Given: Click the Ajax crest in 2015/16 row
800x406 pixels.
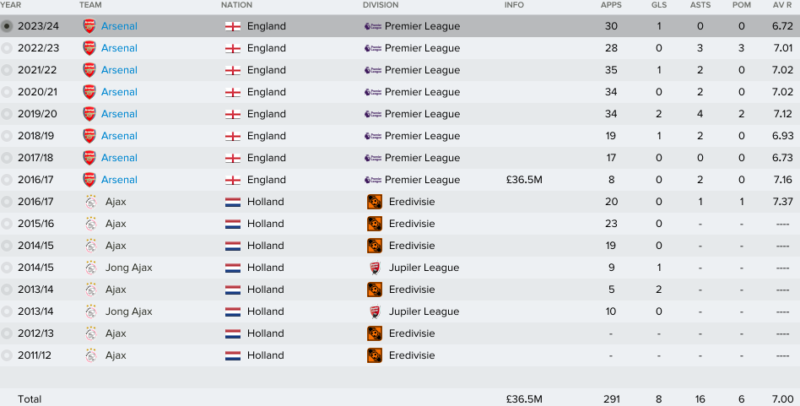Looking at the screenshot, I should (x=91, y=223).
